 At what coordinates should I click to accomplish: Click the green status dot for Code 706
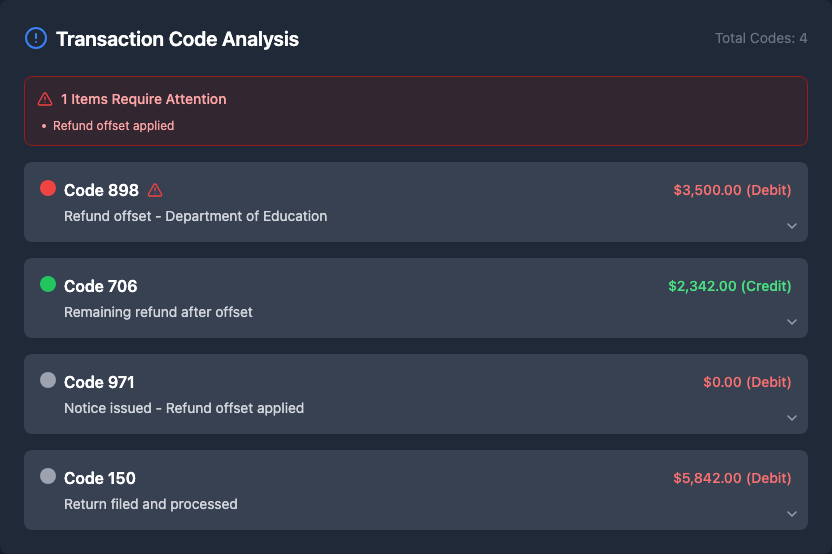pos(48,284)
